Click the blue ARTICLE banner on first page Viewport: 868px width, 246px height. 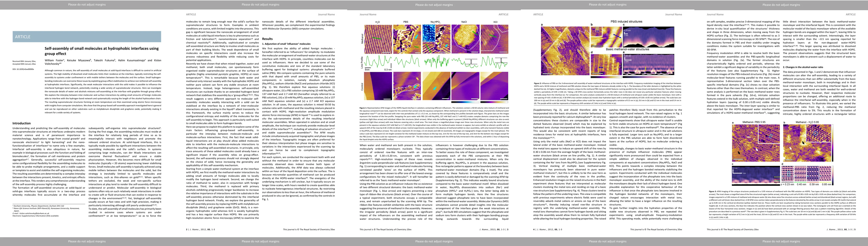pyautogui.click(x=87, y=36)
